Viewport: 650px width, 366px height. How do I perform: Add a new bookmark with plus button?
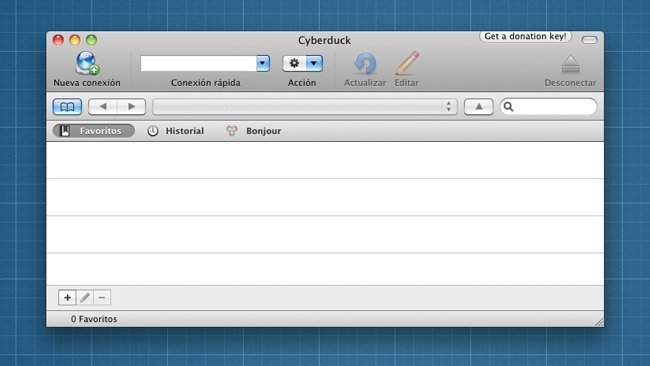67,298
